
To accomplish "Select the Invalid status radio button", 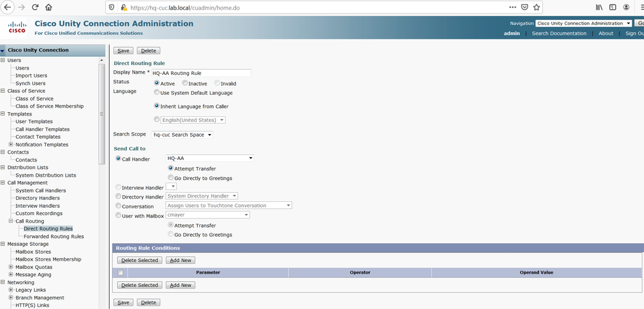I will point(217,83).
